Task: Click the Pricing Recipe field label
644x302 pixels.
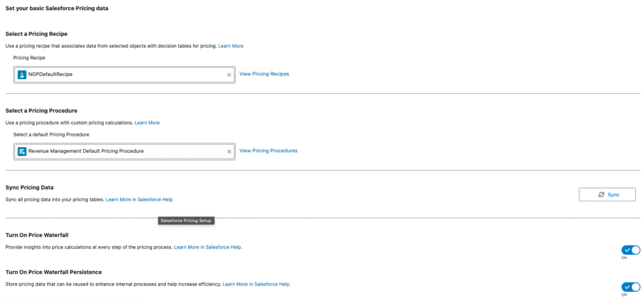Action: pyautogui.click(x=29, y=57)
